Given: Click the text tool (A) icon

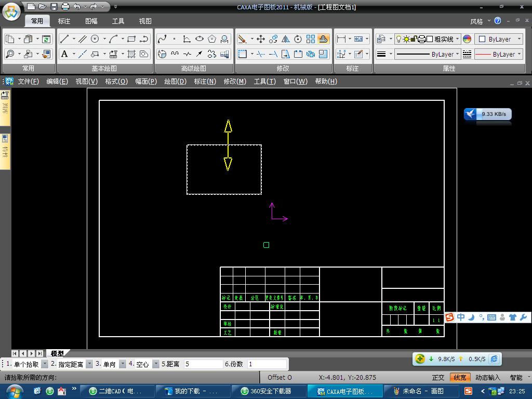Looking at the screenshot, I should 64,54.
